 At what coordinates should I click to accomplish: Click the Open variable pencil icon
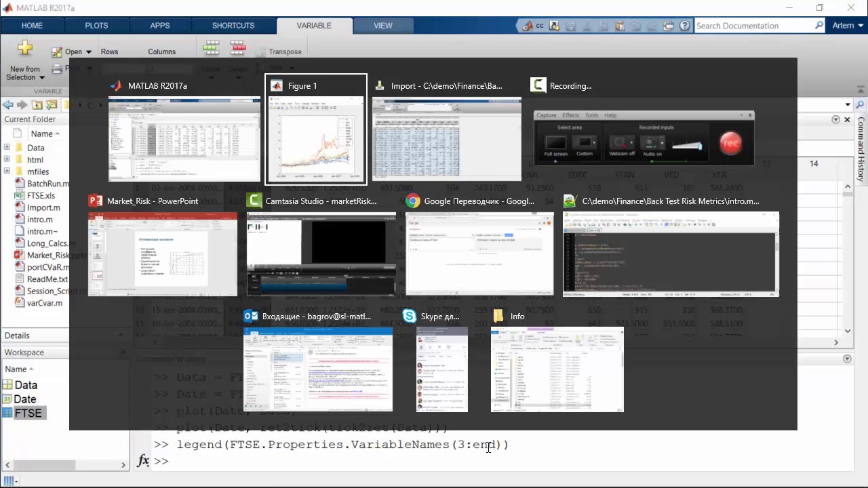(x=57, y=52)
